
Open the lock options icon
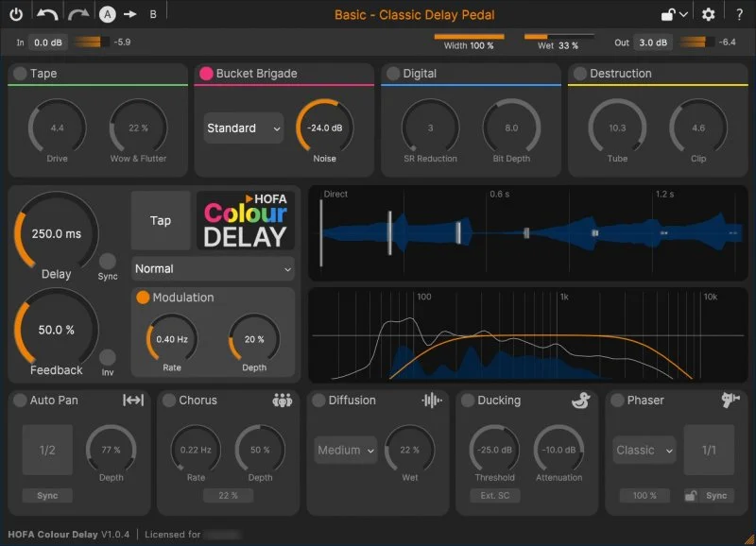(668, 14)
